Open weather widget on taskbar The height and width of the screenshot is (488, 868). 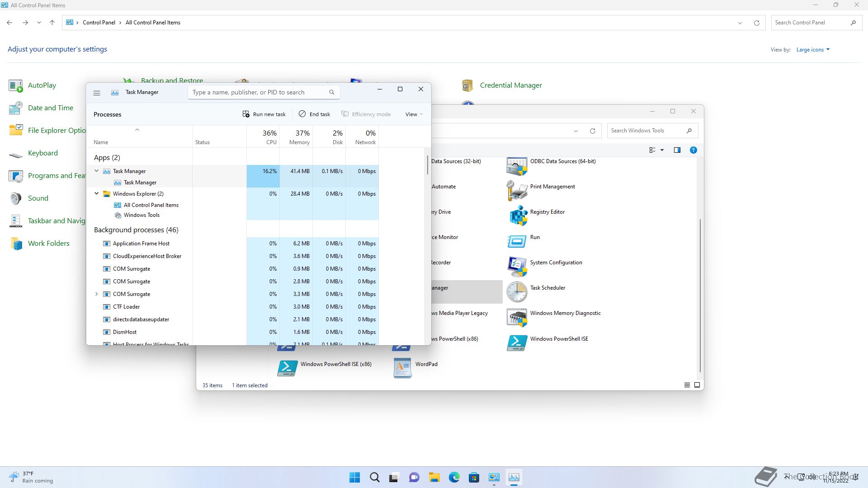31,477
